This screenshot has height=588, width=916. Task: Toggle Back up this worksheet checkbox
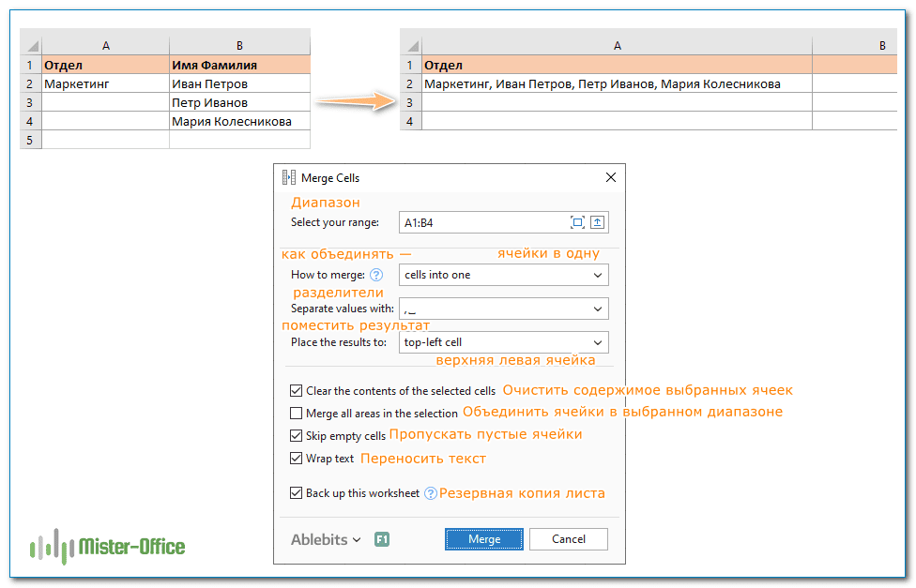[297, 493]
